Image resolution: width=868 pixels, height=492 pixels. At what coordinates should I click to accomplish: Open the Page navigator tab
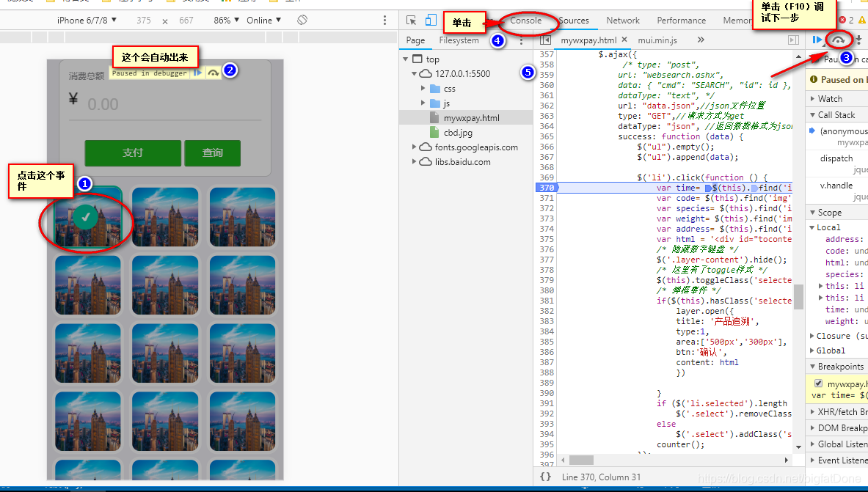(x=415, y=40)
